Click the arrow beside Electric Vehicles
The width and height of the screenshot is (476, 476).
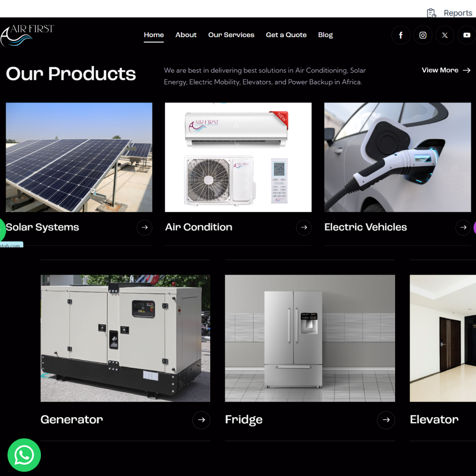[x=463, y=228]
